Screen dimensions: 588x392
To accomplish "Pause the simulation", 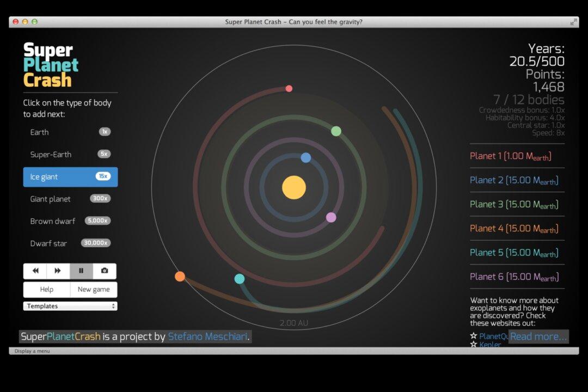I will [x=81, y=271].
